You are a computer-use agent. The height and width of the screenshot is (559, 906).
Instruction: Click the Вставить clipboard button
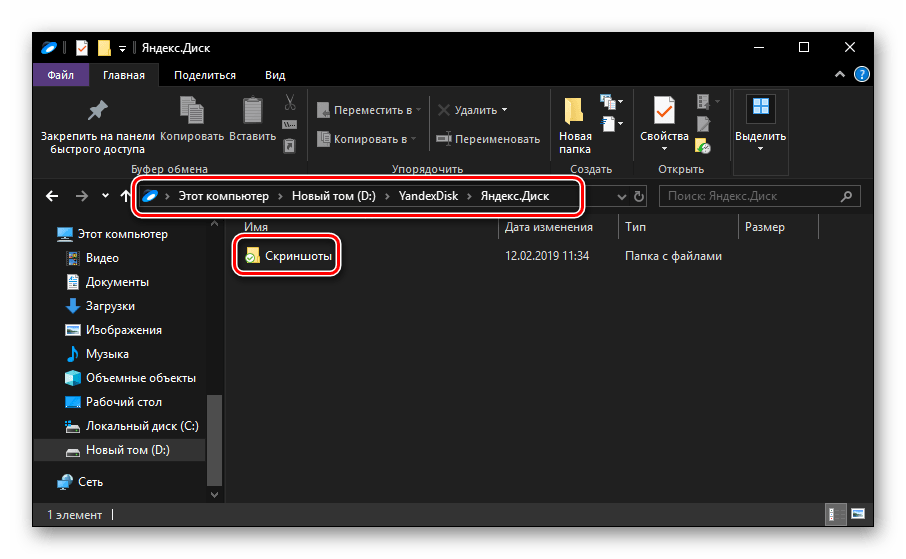point(253,120)
